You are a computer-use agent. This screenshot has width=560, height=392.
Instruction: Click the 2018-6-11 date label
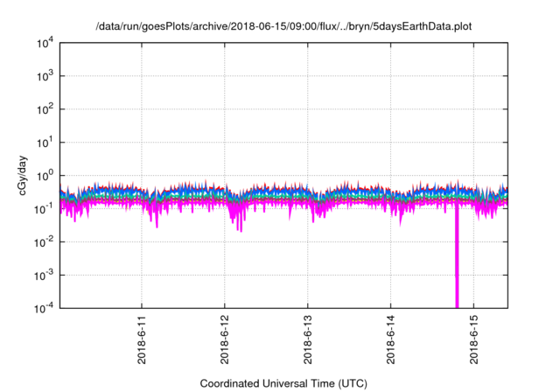pyautogui.click(x=142, y=339)
